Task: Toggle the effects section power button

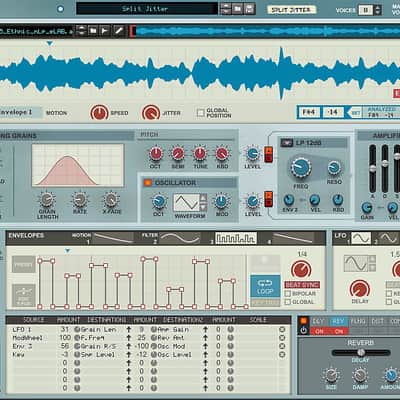Action: pyautogui.click(x=303, y=330)
